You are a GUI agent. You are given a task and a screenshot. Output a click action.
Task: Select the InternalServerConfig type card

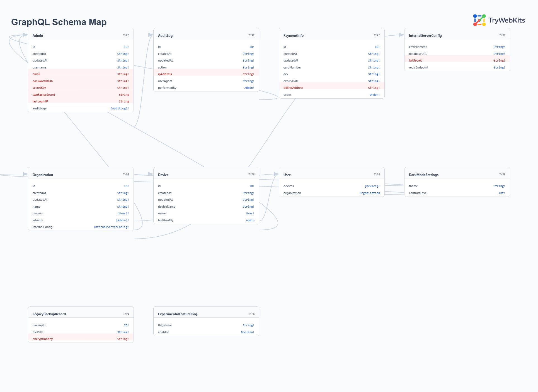[425, 35]
